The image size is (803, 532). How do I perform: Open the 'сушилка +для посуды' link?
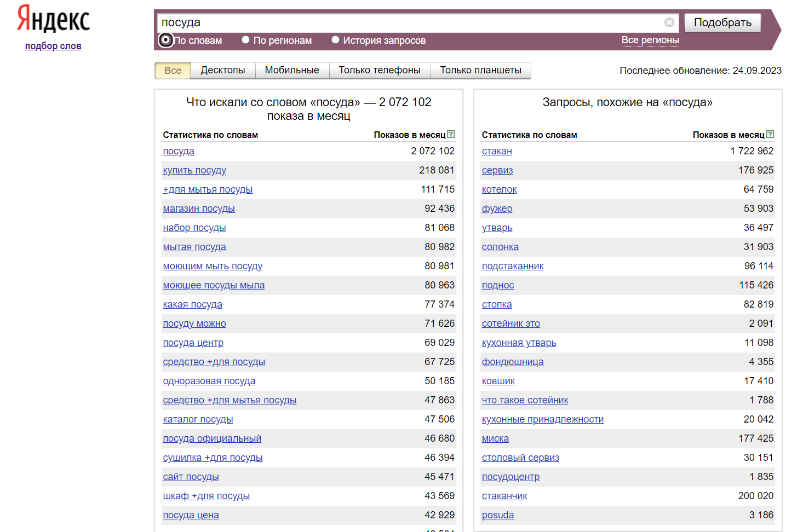(213, 458)
